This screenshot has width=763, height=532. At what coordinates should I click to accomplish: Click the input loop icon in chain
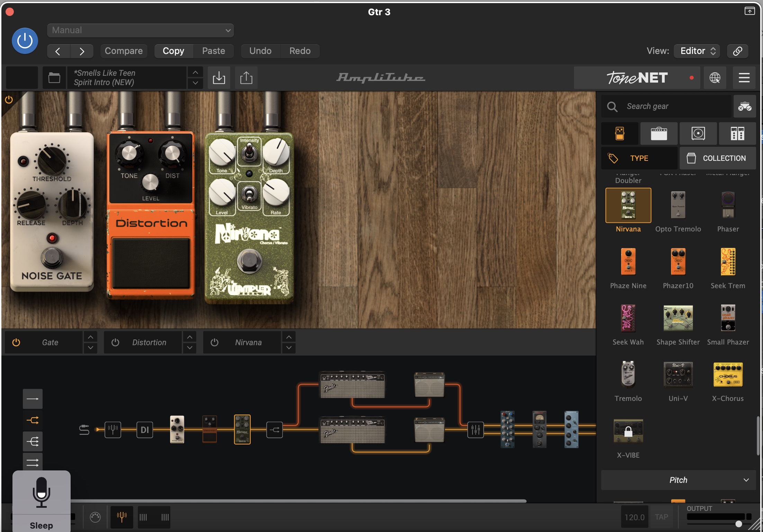[x=84, y=430]
